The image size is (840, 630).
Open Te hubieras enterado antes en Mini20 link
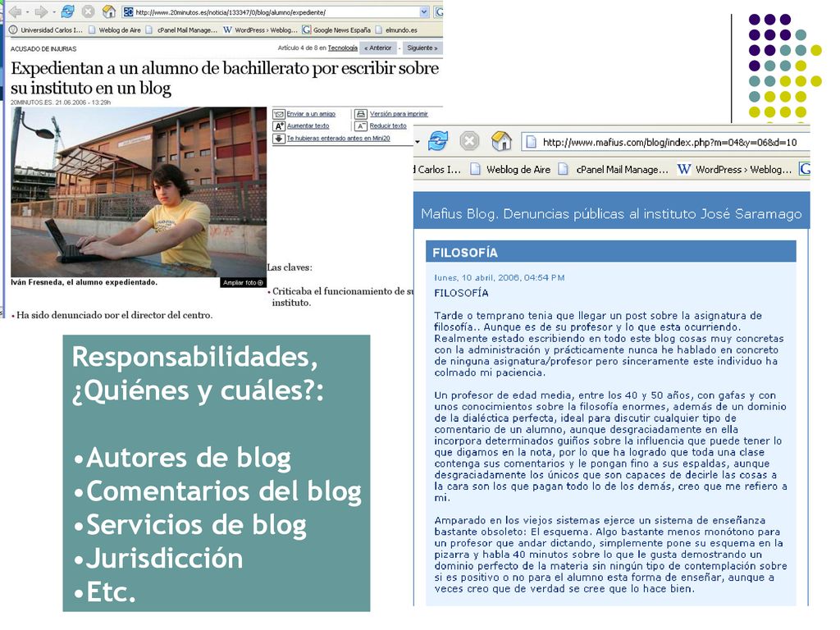pos(338,138)
